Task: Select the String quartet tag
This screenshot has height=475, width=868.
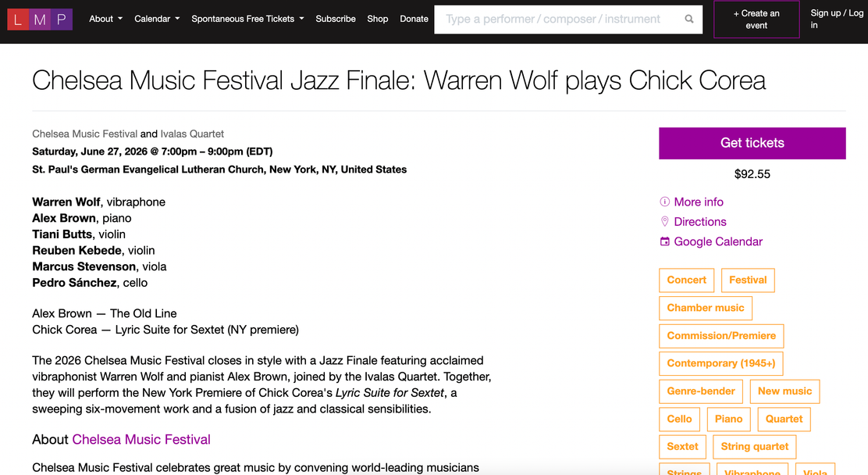Action: pyautogui.click(x=754, y=447)
